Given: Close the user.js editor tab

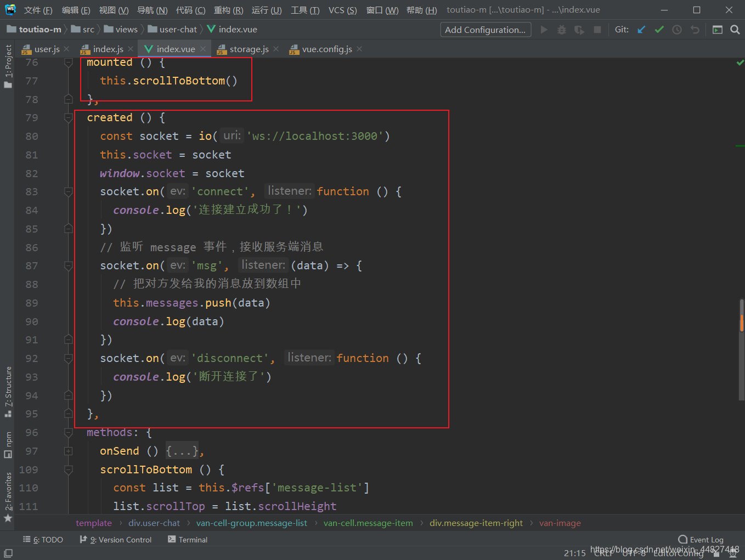Looking at the screenshot, I should [66, 49].
